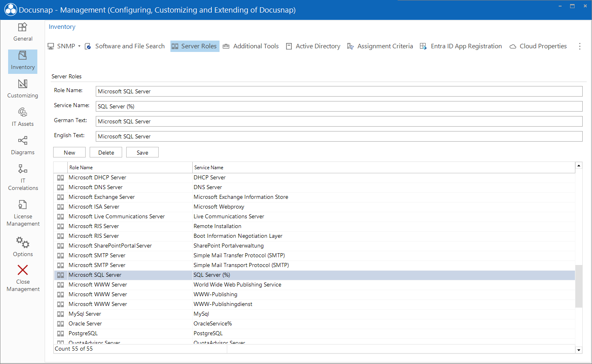Click the MySql Server row icon
The width and height of the screenshot is (592, 364).
point(60,314)
